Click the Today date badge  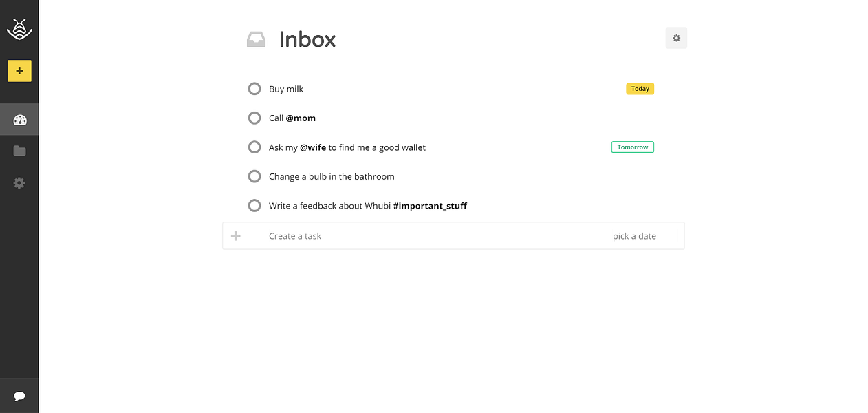(x=640, y=89)
